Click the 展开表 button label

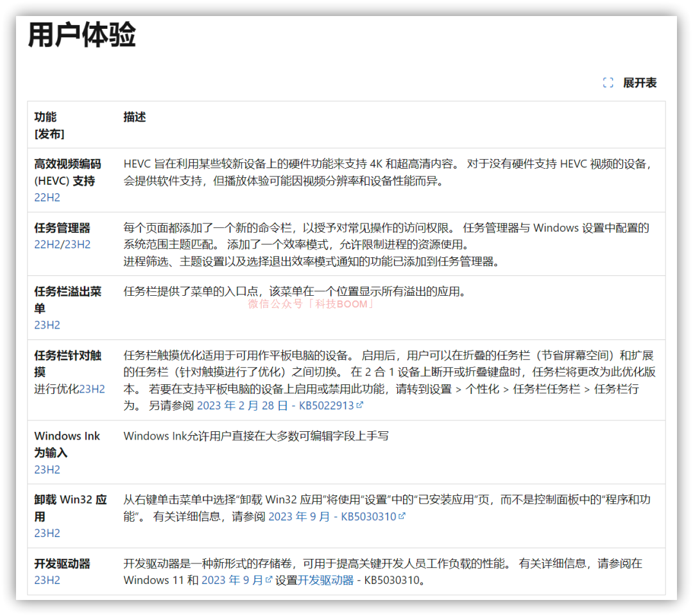(x=640, y=83)
